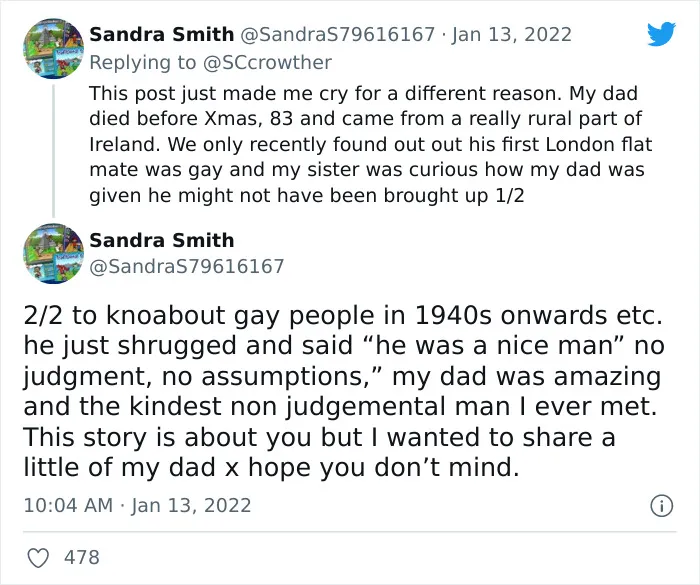The image size is (700, 585).
Task: Click the Replying to label
Action: tap(143, 63)
